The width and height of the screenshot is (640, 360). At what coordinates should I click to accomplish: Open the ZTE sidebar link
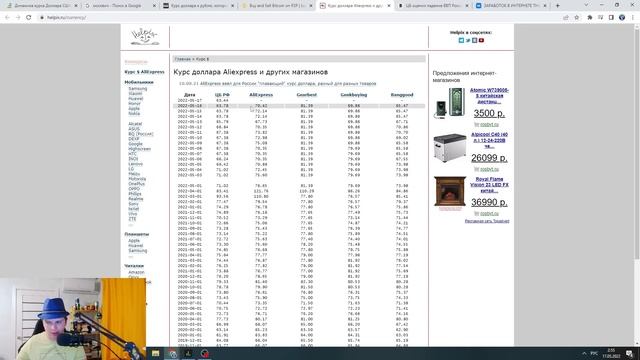point(132,219)
